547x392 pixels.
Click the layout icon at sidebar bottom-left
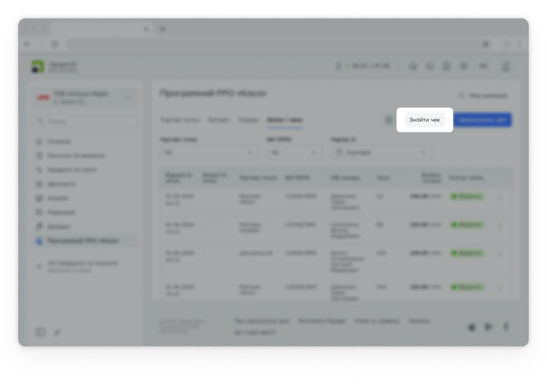tap(41, 332)
